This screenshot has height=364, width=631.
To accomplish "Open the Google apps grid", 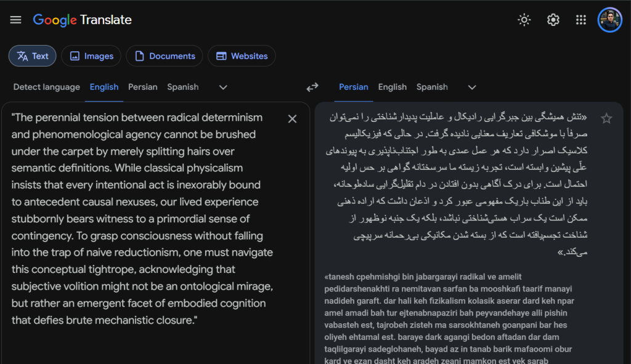I will (x=580, y=20).
